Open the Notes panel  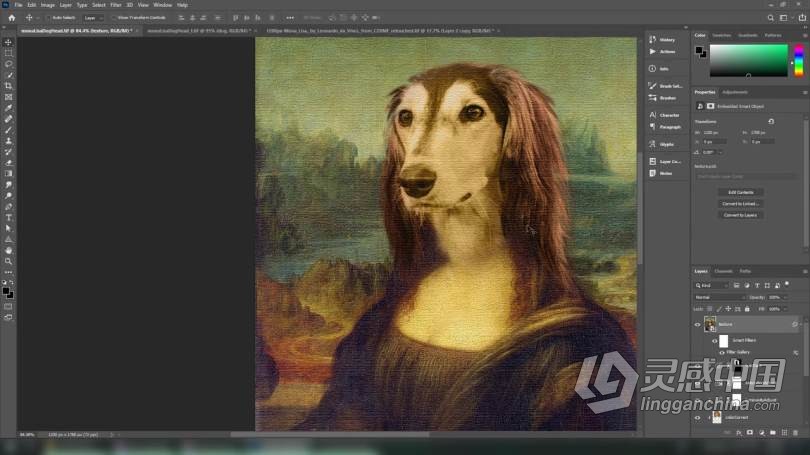[663, 174]
